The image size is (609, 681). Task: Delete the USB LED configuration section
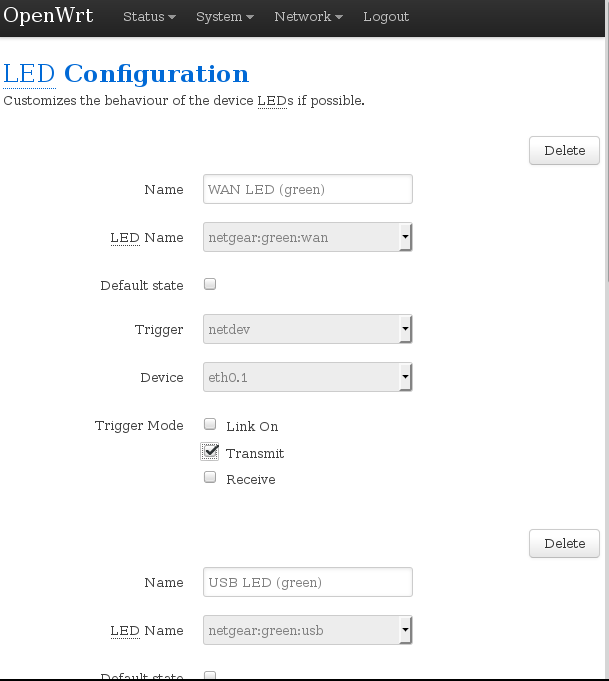pos(564,543)
